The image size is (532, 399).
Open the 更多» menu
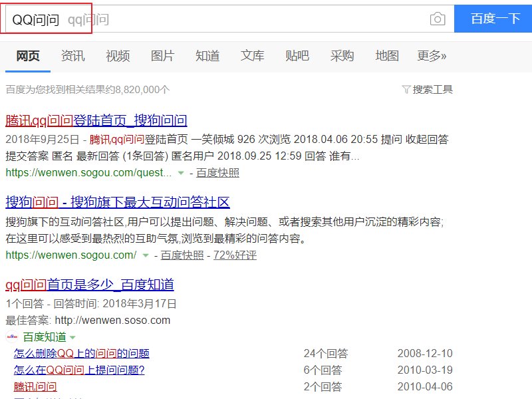(x=431, y=56)
